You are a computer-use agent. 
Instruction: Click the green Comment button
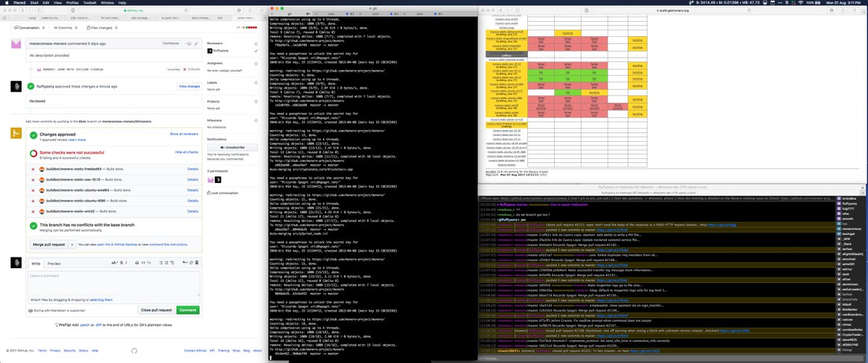click(x=188, y=310)
